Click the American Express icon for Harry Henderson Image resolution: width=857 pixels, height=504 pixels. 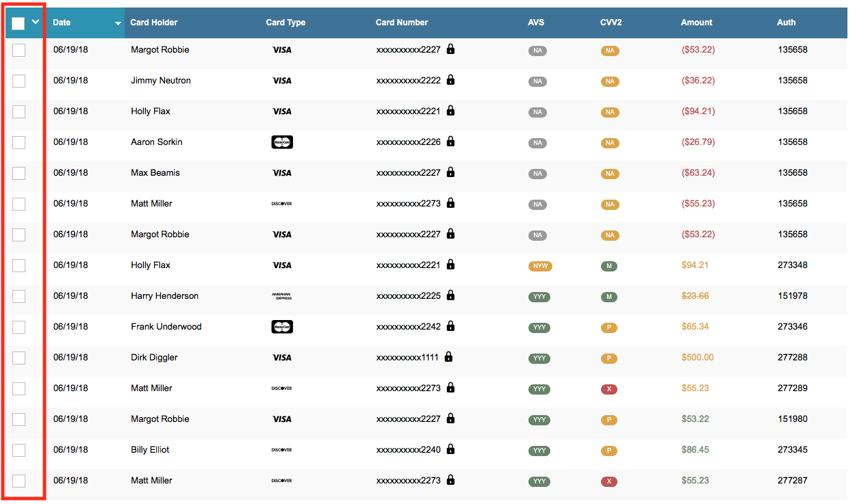point(282,296)
